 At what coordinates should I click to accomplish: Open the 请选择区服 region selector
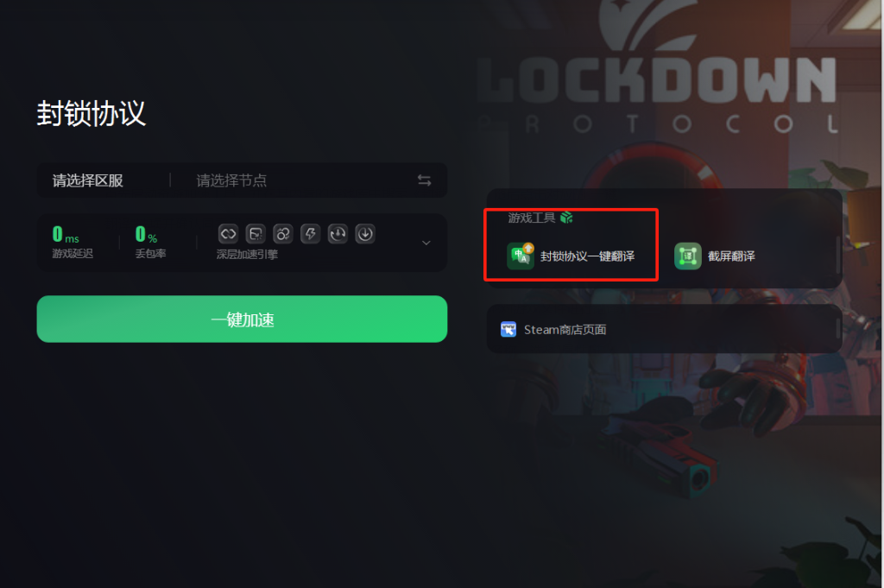point(88,180)
